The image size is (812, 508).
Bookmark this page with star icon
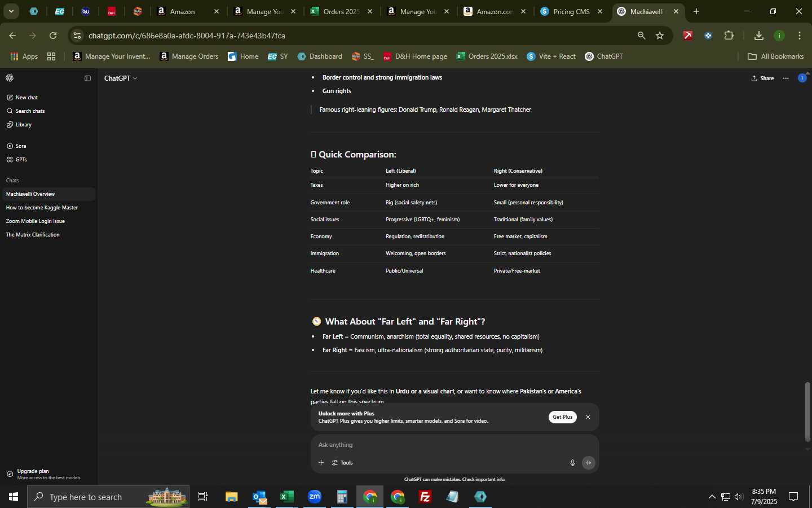(660, 36)
